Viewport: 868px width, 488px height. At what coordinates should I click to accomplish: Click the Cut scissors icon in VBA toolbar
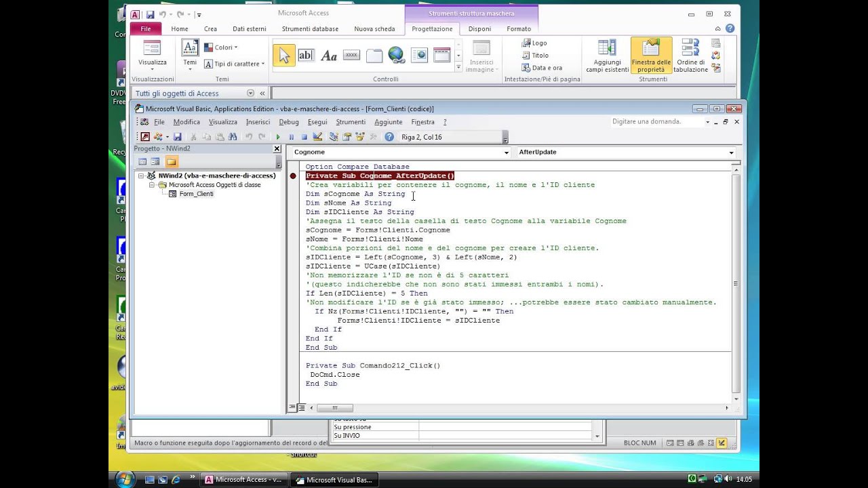pos(193,137)
